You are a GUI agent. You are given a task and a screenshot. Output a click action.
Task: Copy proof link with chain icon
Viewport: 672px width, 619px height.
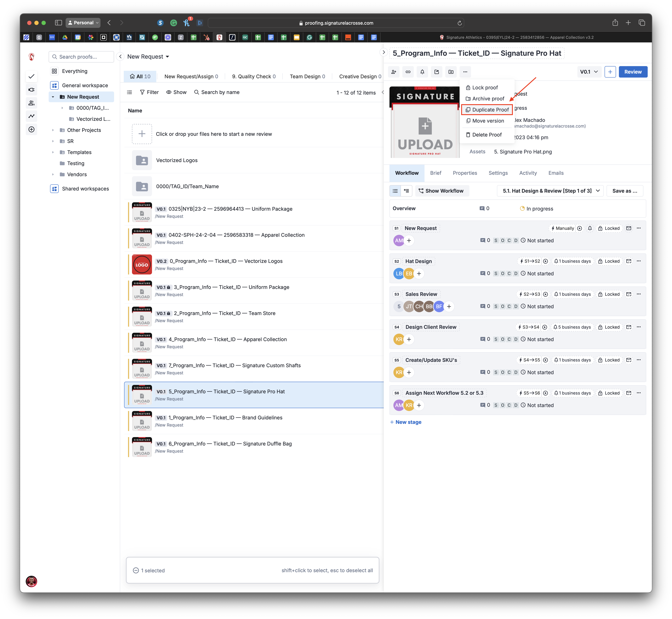tap(408, 72)
